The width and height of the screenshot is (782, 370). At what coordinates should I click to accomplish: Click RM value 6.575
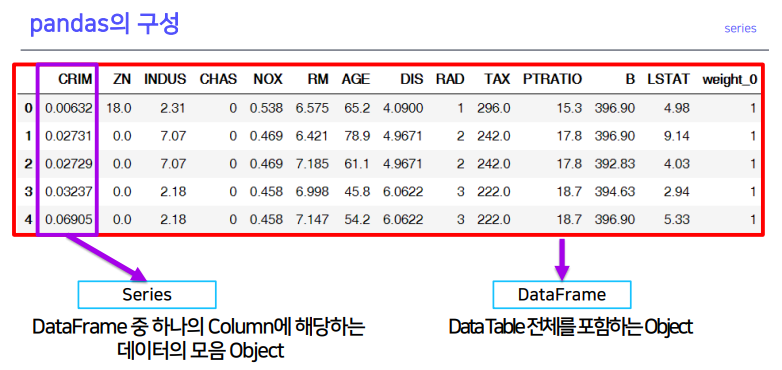(312, 108)
